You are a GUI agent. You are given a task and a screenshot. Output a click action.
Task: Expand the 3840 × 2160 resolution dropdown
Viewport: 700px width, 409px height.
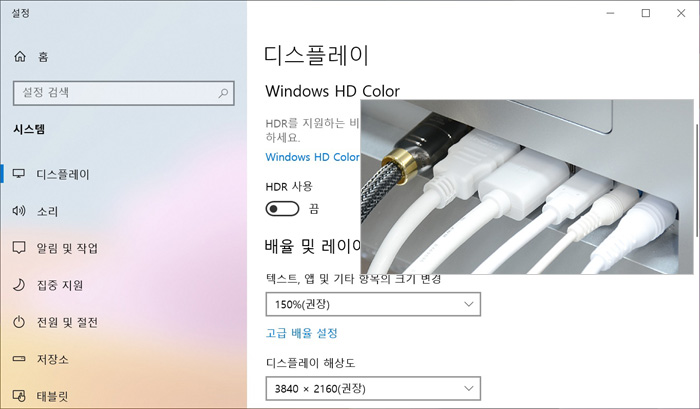coord(373,388)
